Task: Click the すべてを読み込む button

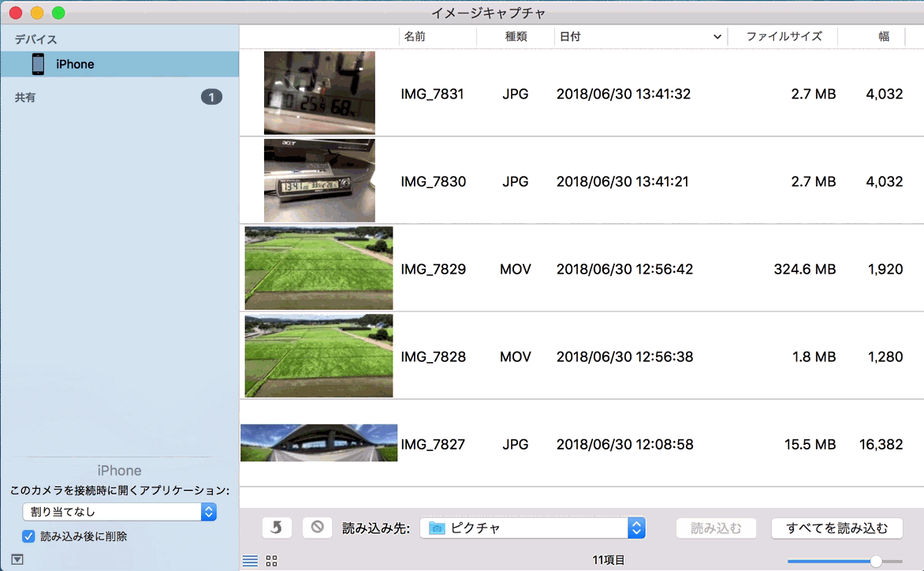Action: [x=836, y=528]
